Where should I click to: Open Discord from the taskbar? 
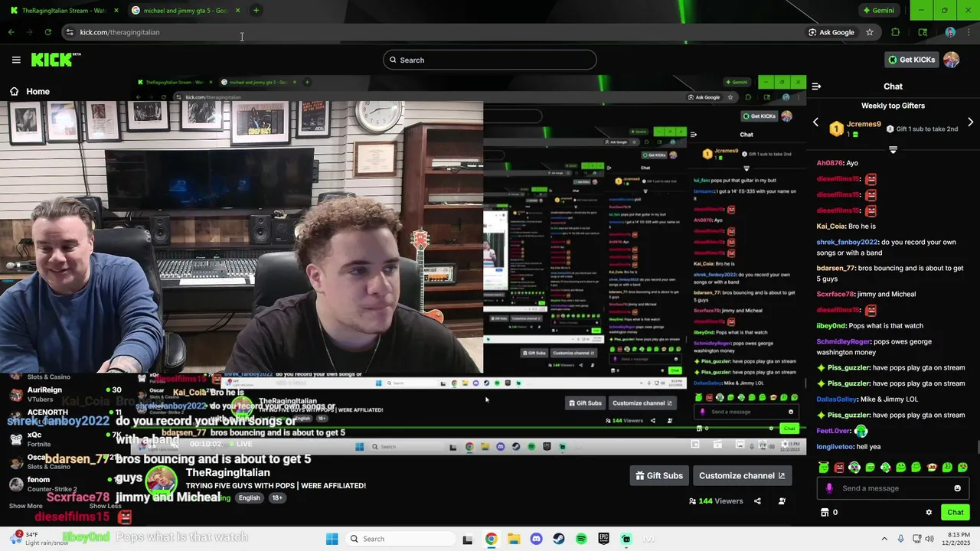click(x=536, y=539)
